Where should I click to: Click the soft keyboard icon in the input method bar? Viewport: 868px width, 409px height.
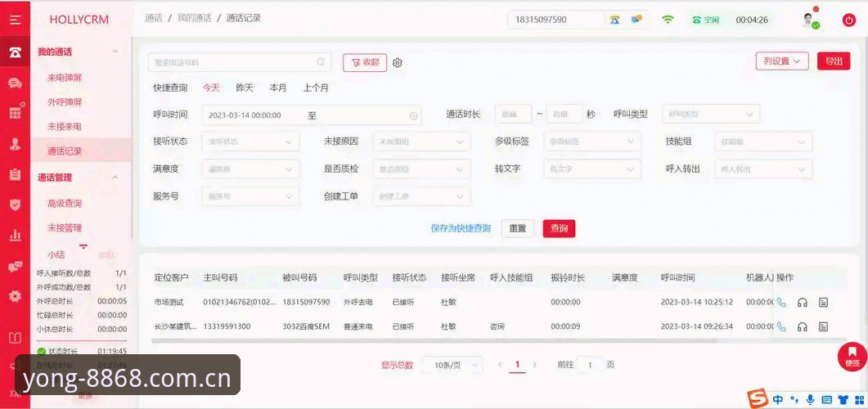[x=826, y=399]
